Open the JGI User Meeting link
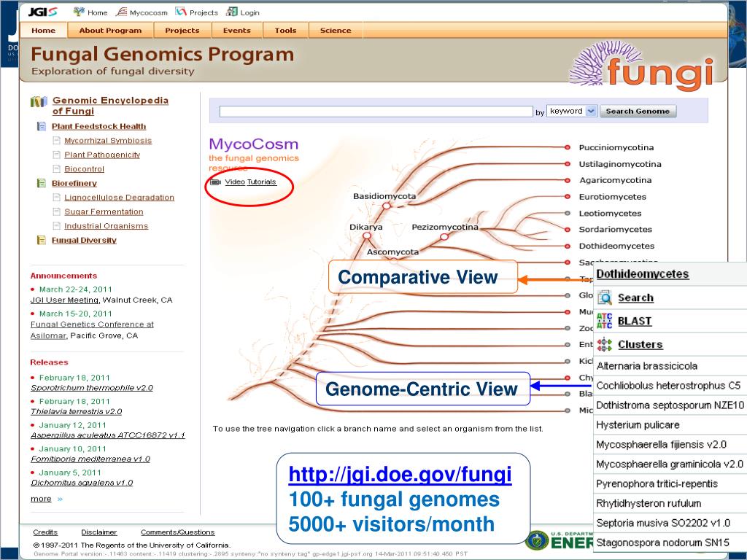The width and height of the screenshot is (747, 560). click(x=64, y=300)
